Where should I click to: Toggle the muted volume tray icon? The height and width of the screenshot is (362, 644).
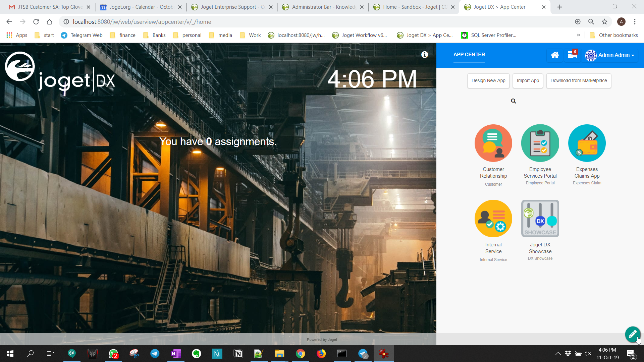[x=588, y=354]
